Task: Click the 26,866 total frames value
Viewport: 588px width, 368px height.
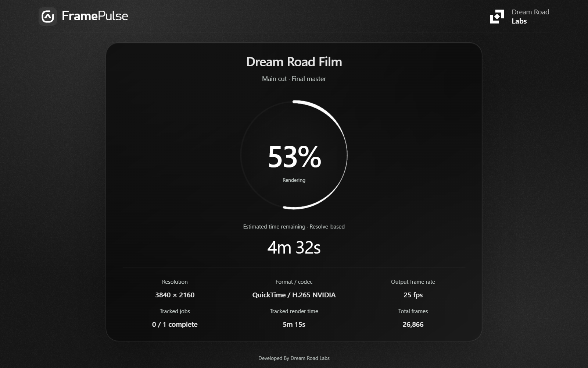Action: [x=413, y=325]
